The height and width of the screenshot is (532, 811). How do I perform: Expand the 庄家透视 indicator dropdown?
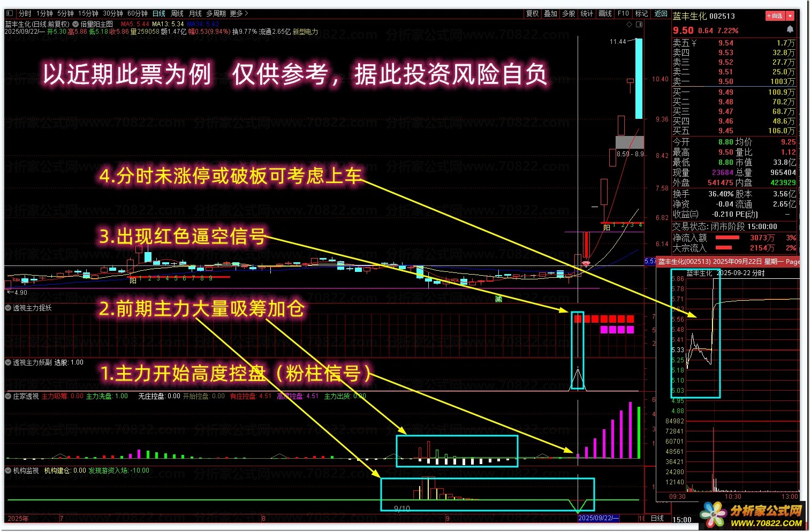coord(9,396)
